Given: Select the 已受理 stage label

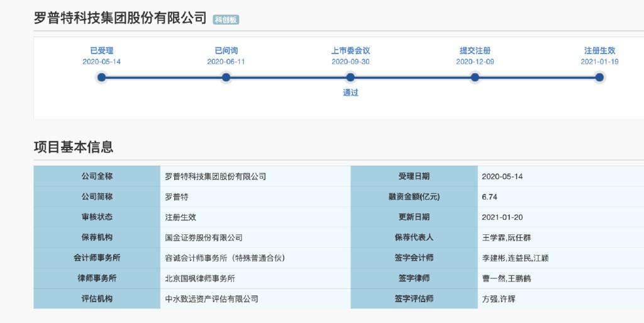Looking at the screenshot, I should (101, 50).
